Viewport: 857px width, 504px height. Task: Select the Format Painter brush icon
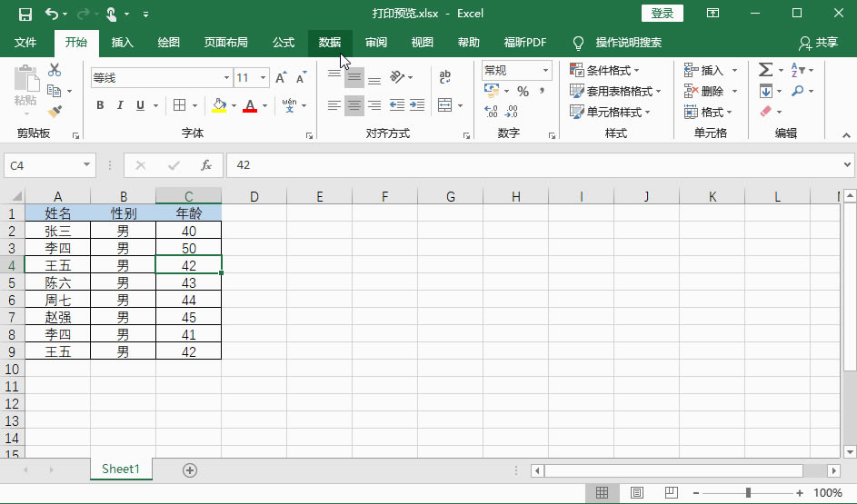pos(55,112)
